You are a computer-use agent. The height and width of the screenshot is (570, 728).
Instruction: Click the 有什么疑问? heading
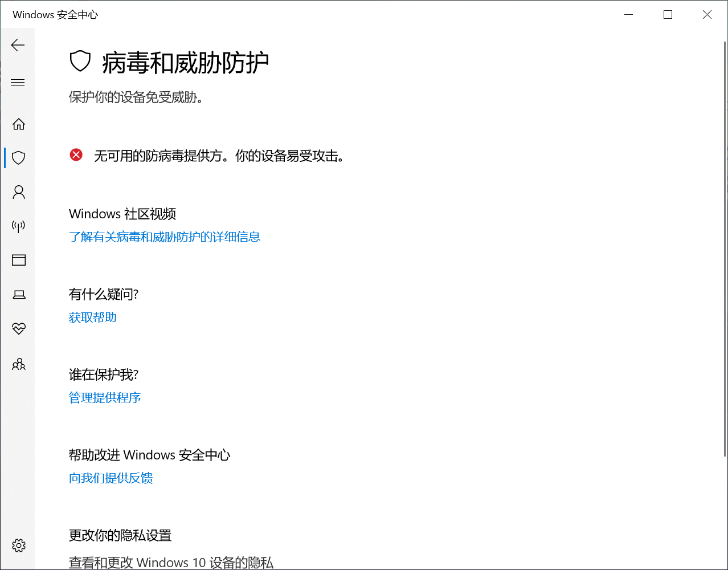point(104,294)
